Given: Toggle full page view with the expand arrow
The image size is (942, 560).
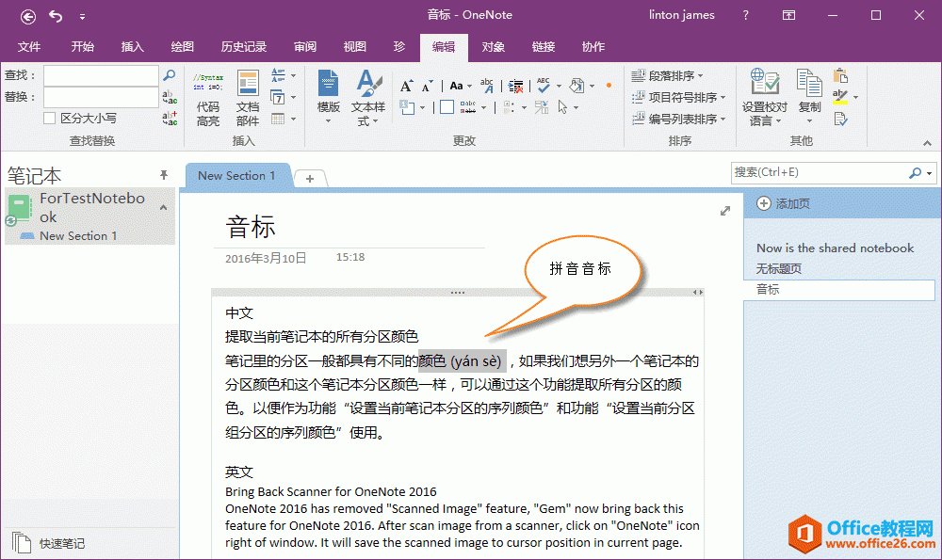Looking at the screenshot, I should (725, 211).
